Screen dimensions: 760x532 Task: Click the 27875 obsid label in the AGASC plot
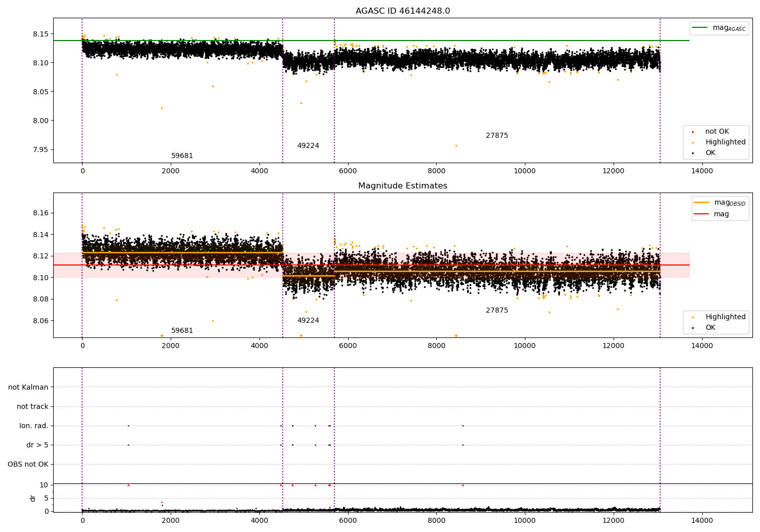(x=497, y=136)
